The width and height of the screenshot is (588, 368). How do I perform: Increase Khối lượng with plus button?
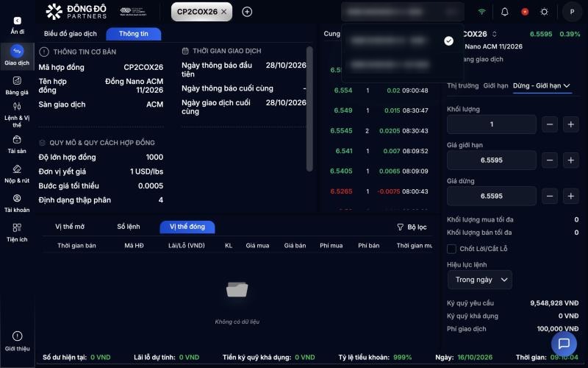coord(571,124)
